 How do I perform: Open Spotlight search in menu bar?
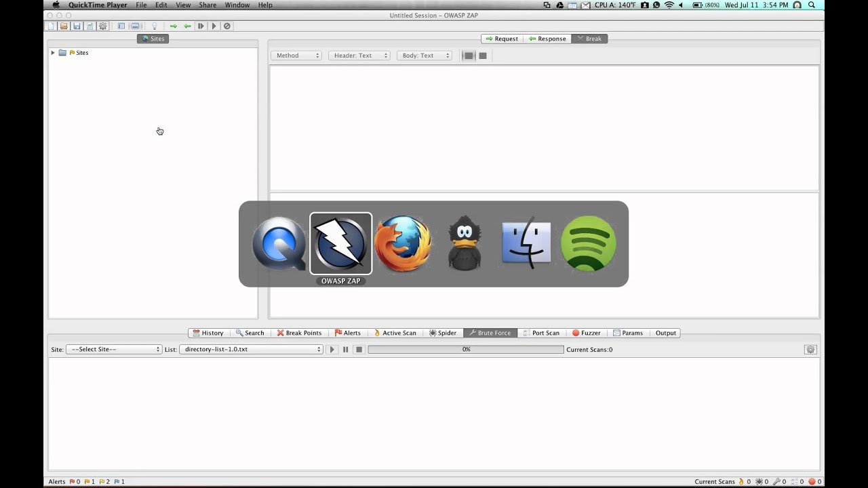812,5
